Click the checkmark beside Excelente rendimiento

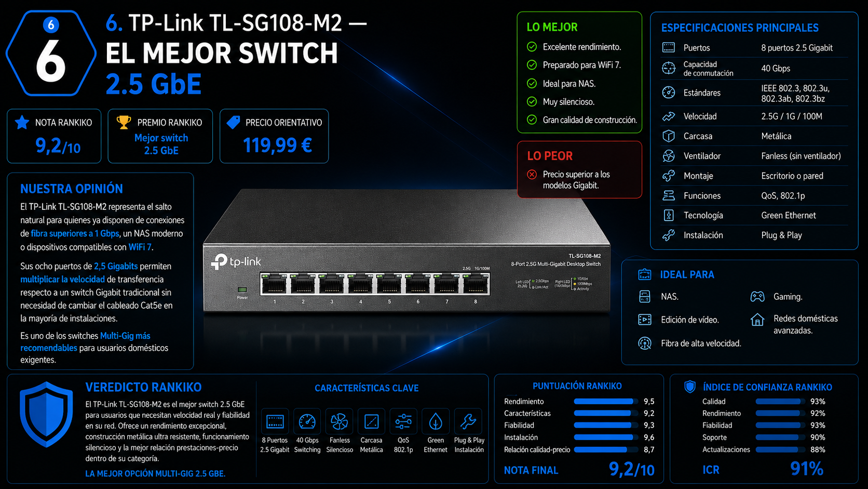tap(532, 47)
